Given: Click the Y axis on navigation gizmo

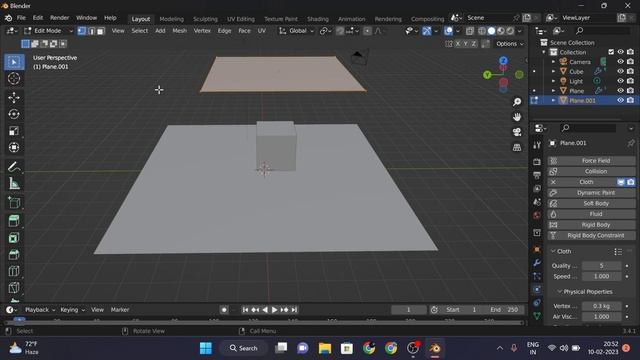Looking at the screenshot, I should tap(487, 75).
